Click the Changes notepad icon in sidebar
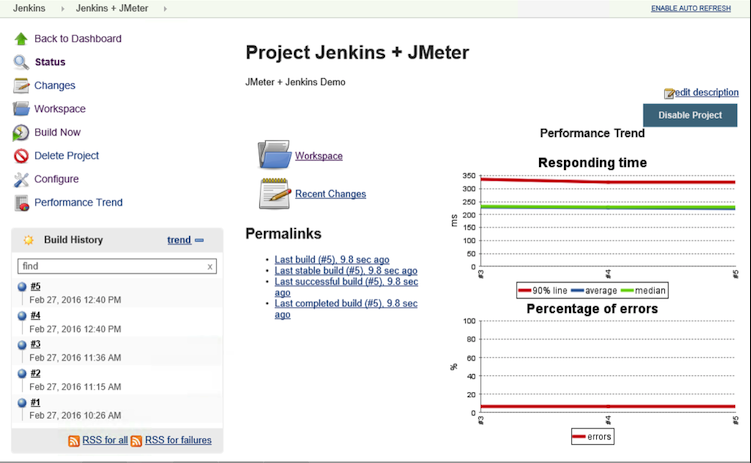This screenshot has width=751, height=463. [21, 86]
